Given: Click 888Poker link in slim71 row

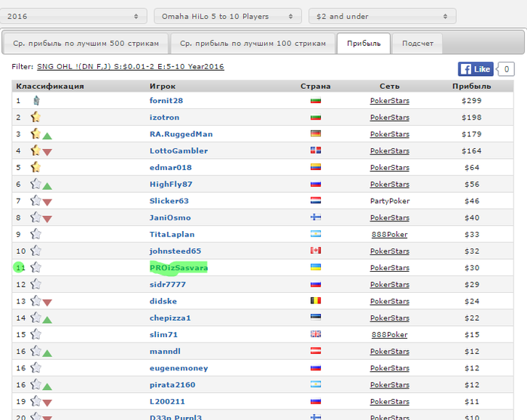Looking at the screenshot, I should pos(389,335).
